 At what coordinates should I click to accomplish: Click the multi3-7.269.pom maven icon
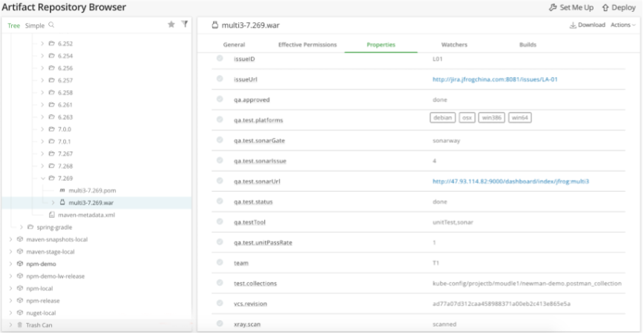62,190
